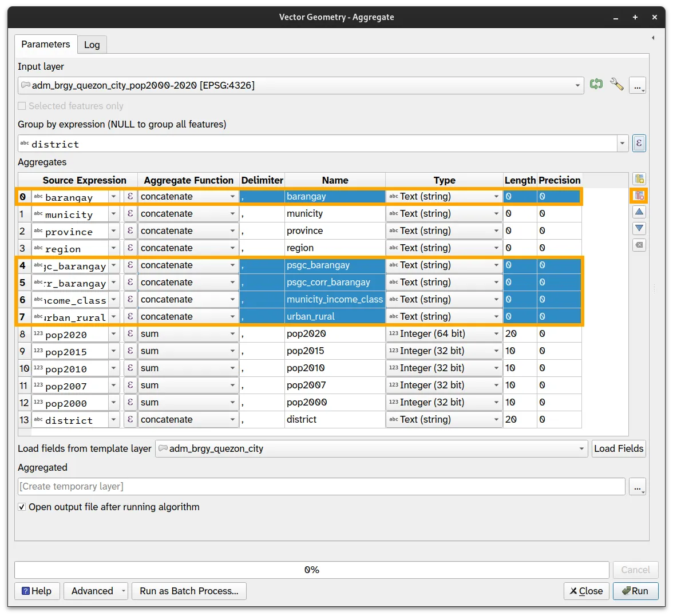Expand the Input layer dropdown
The height and width of the screenshot is (616, 673).
(577, 85)
